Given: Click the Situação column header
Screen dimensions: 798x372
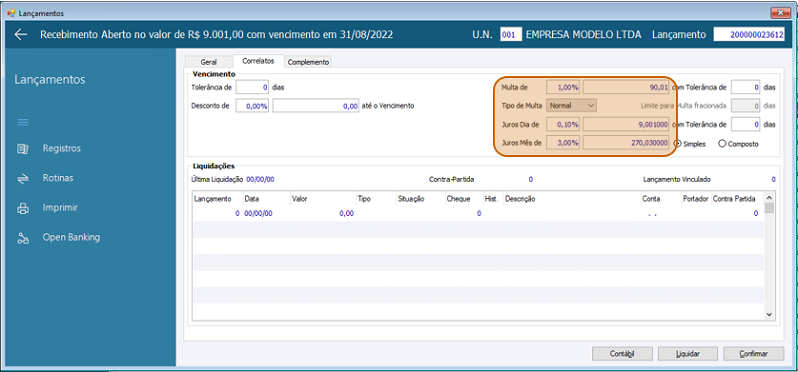Looking at the screenshot, I should (411, 199).
